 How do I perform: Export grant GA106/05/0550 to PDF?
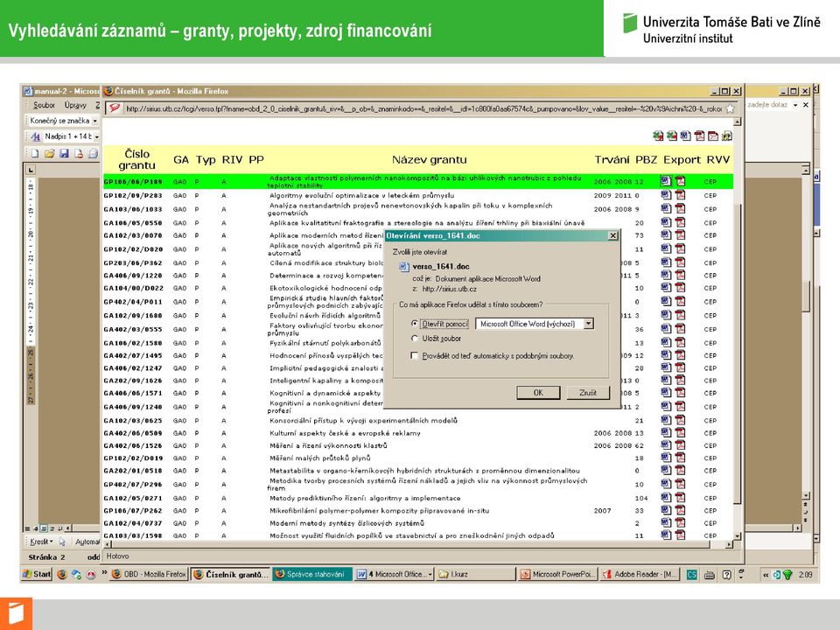tap(680, 222)
